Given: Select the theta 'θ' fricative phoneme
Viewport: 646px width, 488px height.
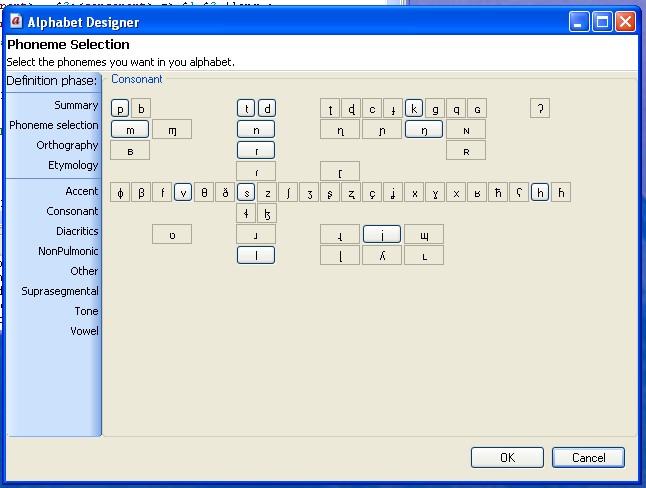Looking at the screenshot, I should point(204,193).
